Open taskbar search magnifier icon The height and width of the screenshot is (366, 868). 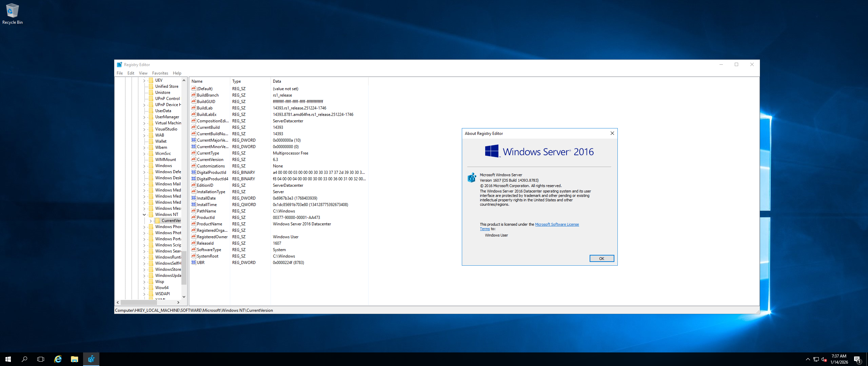tap(24, 359)
